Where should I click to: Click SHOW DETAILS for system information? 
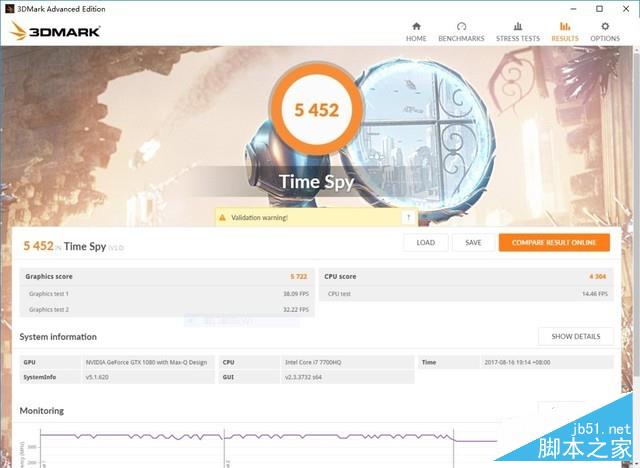point(576,337)
